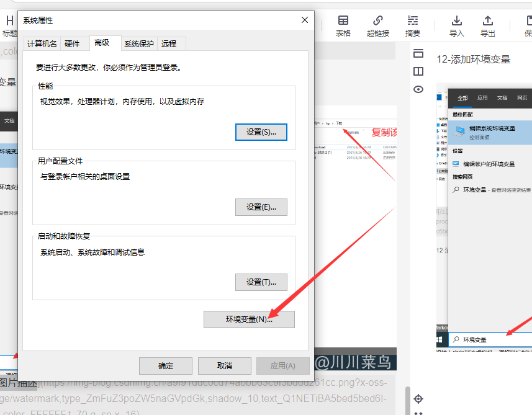
Task: Open the outline view icon in right sidebar
Action: pos(418,53)
